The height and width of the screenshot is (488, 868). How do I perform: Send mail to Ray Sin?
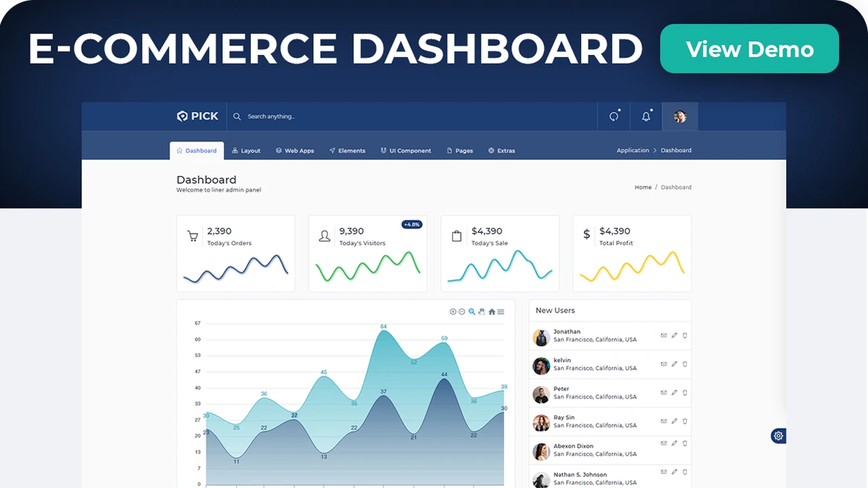point(664,421)
